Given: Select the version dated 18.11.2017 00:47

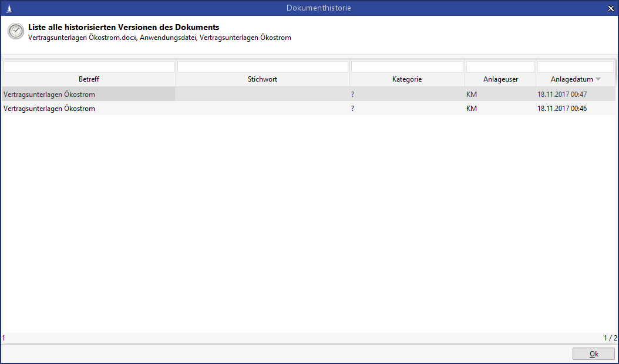Looking at the screenshot, I should (562, 95).
